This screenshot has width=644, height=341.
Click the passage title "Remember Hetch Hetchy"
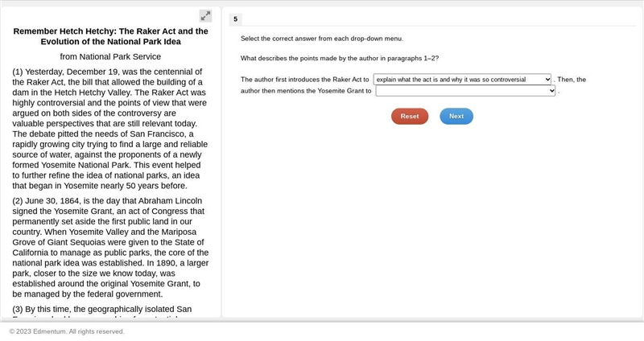point(110,36)
